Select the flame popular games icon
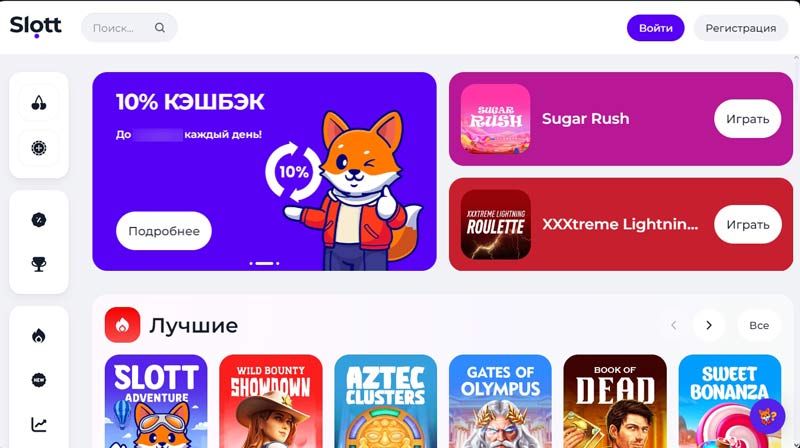This screenshot has height=448, width=800. [39, 336]
